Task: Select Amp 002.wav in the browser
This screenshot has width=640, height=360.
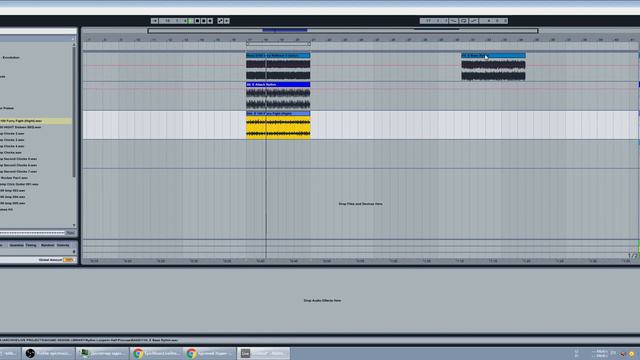Action: click(x=12, y=191)
